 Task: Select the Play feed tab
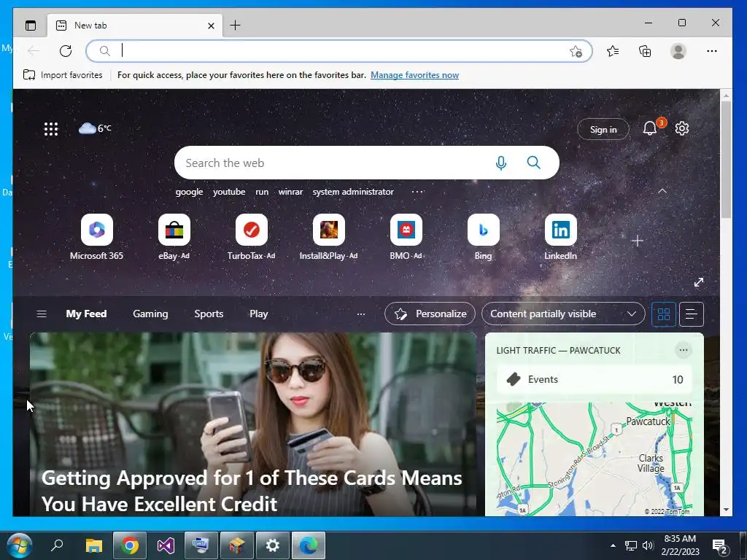[259, 314]
